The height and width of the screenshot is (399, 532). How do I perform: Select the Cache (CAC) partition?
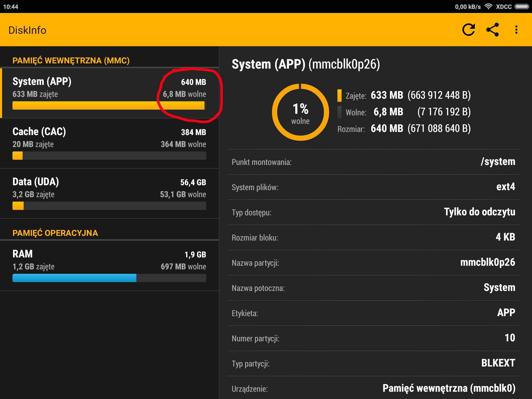[109, 143]
